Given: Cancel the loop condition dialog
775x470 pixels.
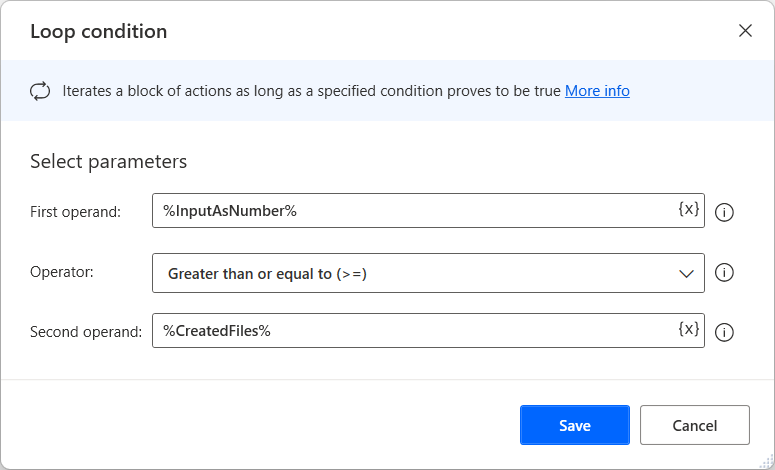Looking at the screenshot, I should [694, 425].
